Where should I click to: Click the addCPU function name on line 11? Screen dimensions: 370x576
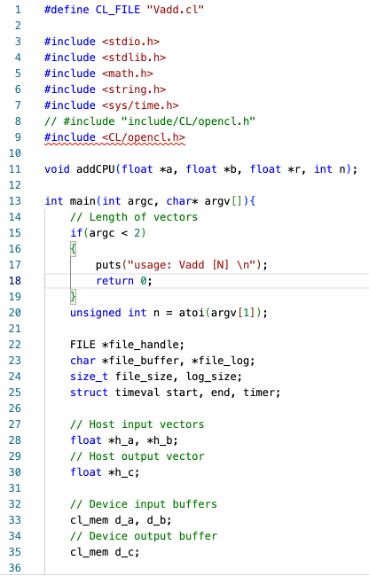(x=96, y=169)
